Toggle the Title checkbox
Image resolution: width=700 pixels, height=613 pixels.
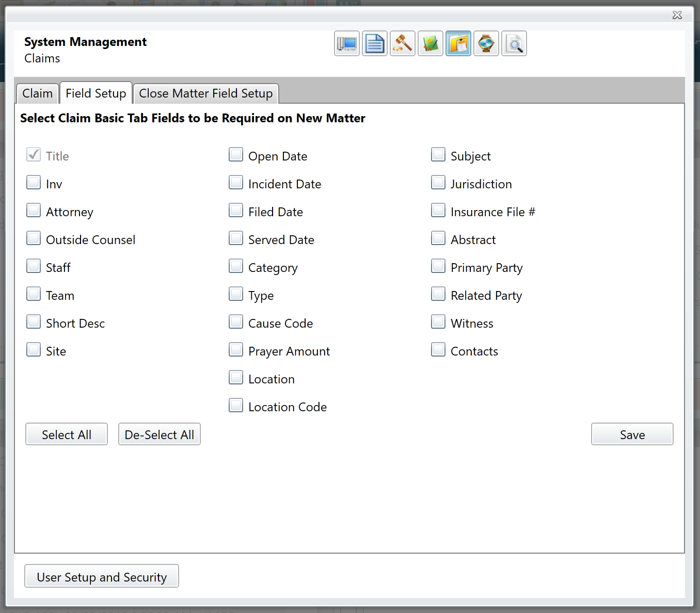(34, 155)
